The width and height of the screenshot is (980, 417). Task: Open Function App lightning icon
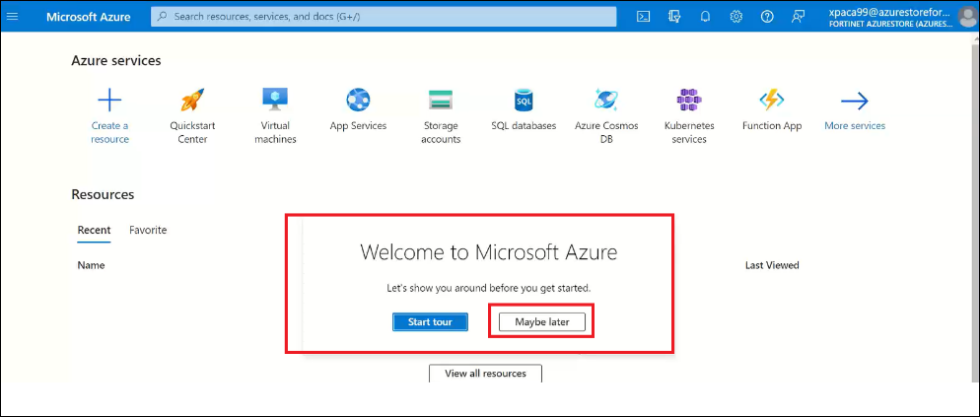click(772, 100)
